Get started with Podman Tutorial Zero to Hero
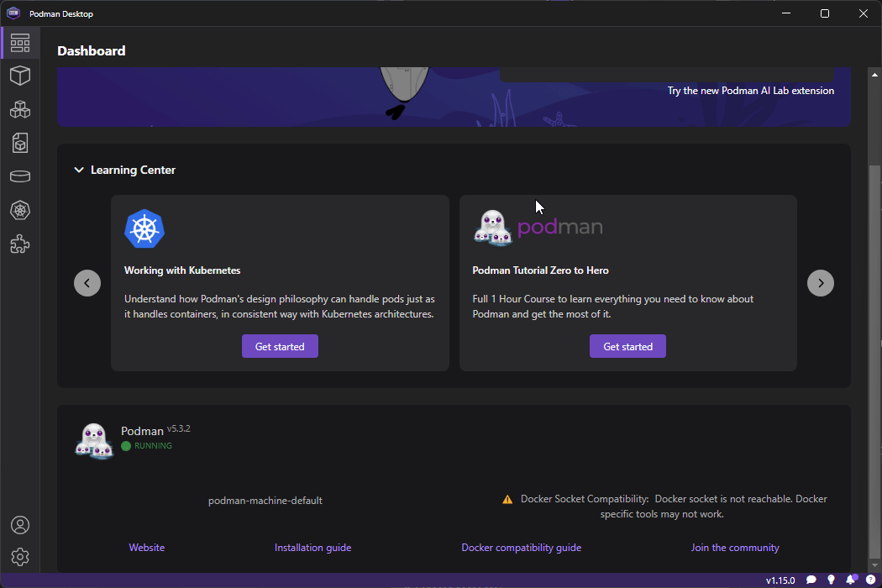 tap(627, 346)
